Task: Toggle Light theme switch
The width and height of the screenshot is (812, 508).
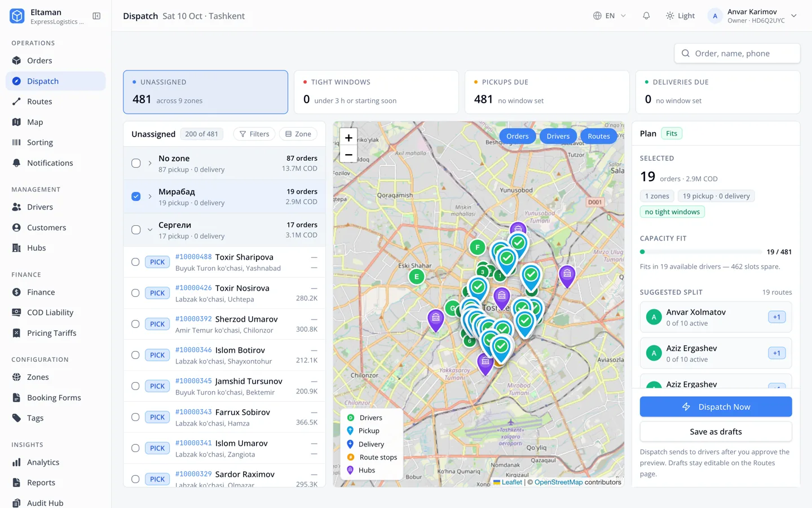Action: [680, 16]
